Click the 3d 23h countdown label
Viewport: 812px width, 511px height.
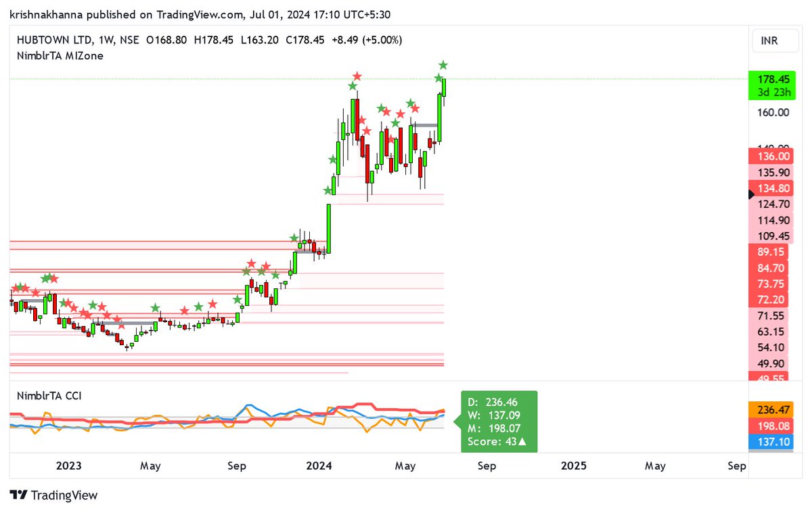(774, 93)
